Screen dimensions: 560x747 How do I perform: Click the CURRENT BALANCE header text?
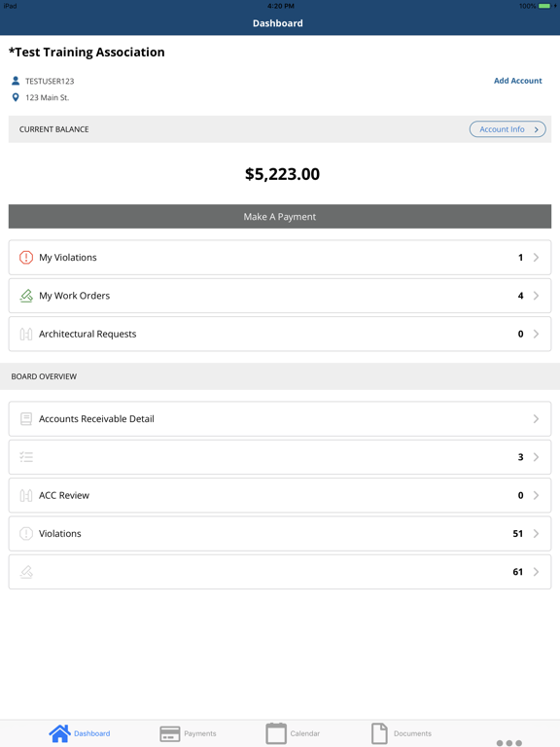(x=53, y=129)
